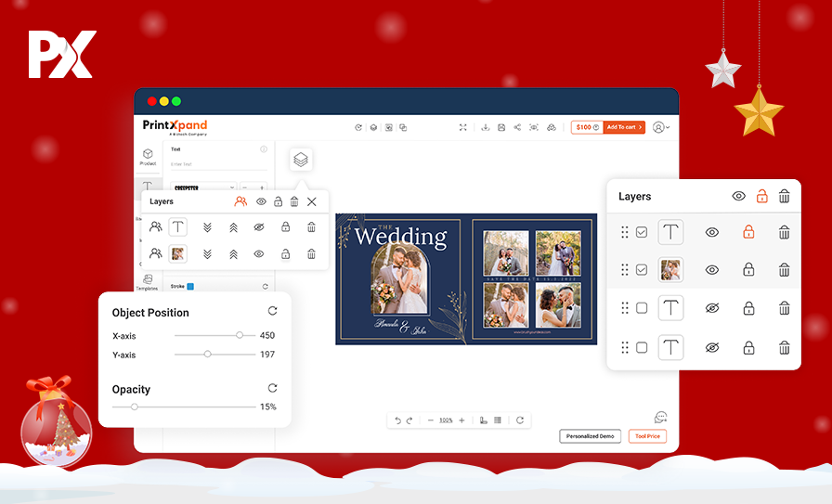This screenshot has height=504, width=832.
Task: Click the orange lock on first text layer
Action: click(x=748, y=232)
